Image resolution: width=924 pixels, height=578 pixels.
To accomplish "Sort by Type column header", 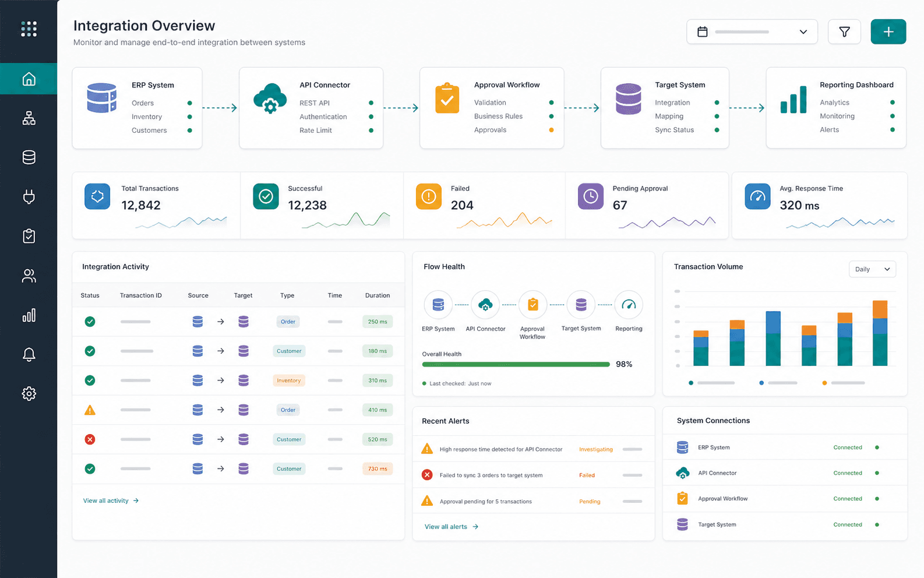I will coord(287,295).
